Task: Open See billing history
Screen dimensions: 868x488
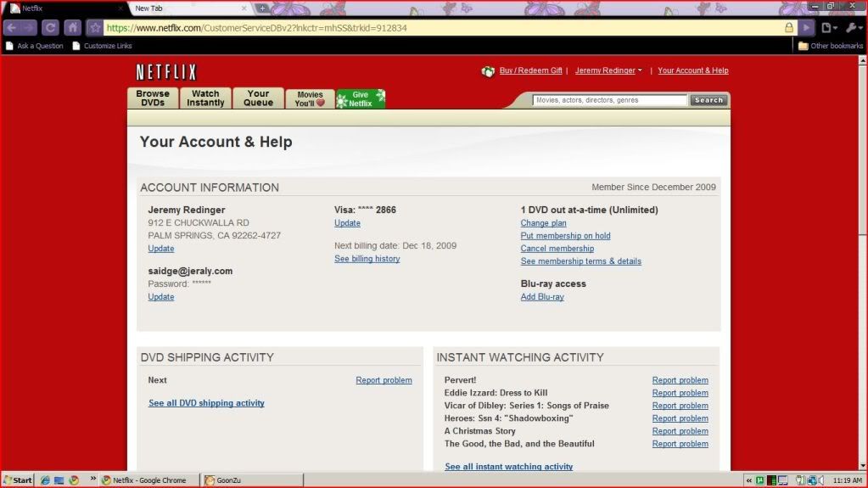Action: tap(367, 258)
